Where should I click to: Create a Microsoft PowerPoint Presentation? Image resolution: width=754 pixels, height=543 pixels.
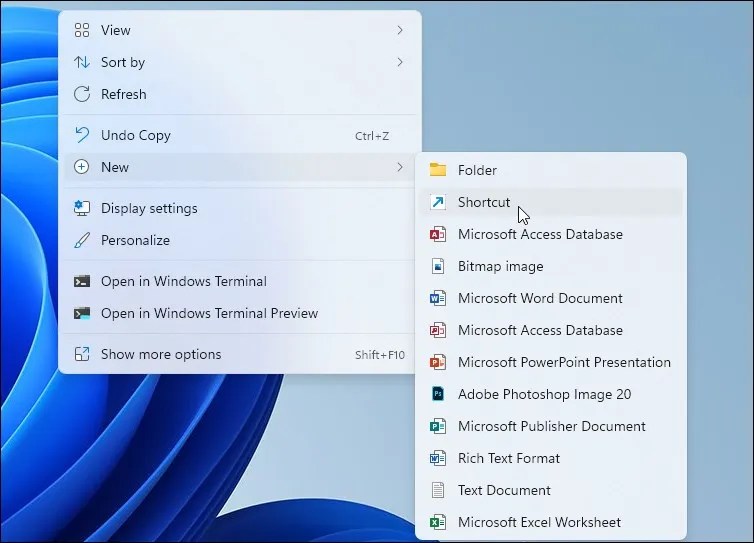click(551, 362)
